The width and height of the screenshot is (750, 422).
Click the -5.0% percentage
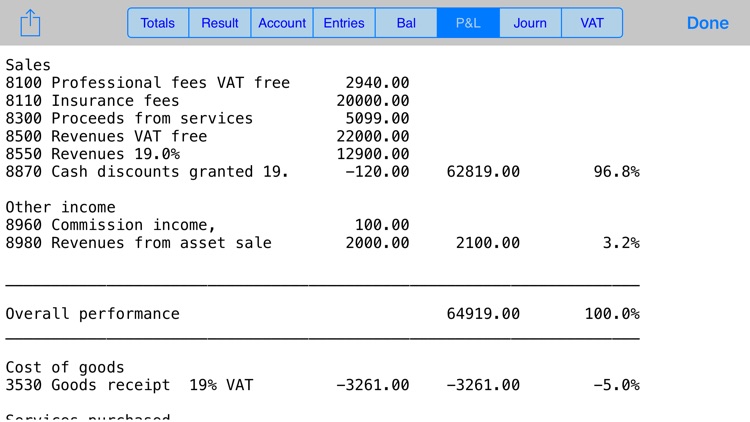pos(617,385)
